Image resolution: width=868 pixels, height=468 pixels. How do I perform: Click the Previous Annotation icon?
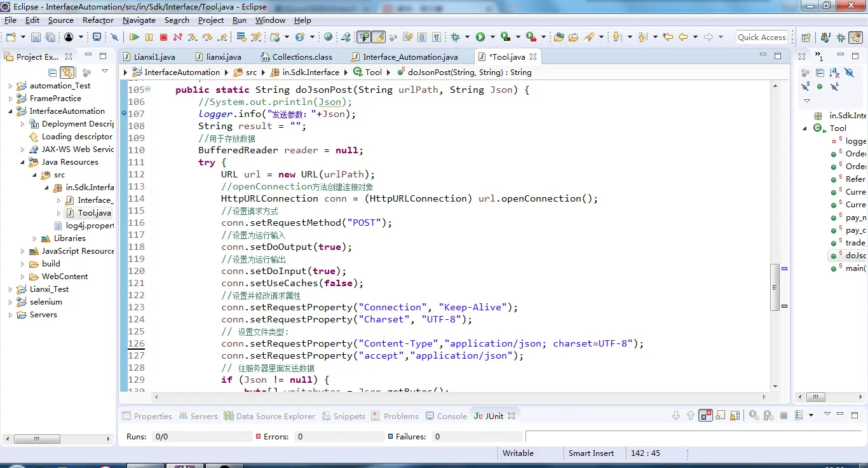[642, 38]
